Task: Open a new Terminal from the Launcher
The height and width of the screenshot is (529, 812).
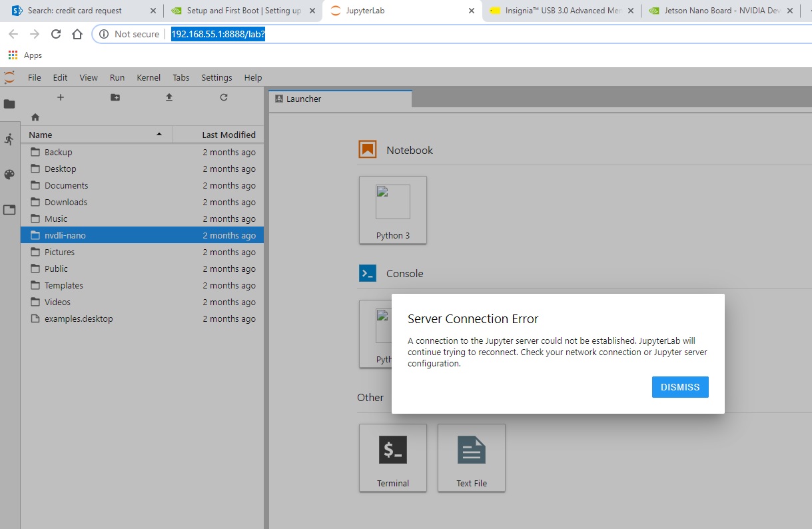Action: [x=392, y=458]
